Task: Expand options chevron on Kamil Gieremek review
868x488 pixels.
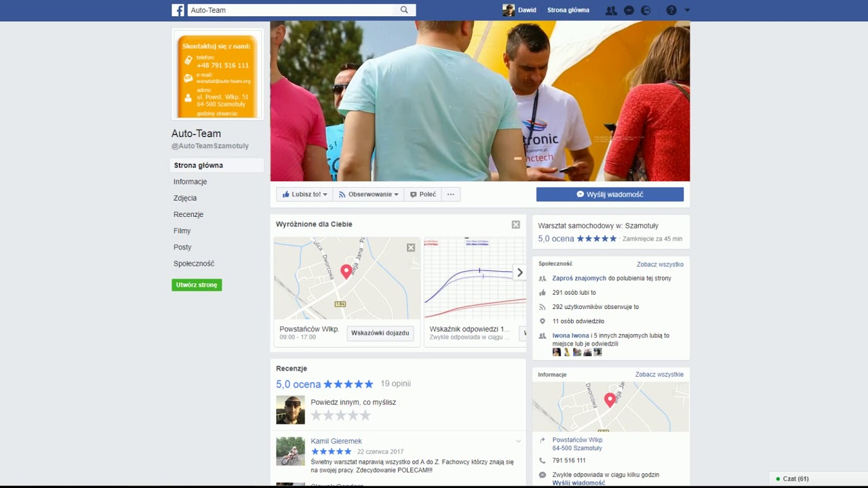Action: coord(518,441)
